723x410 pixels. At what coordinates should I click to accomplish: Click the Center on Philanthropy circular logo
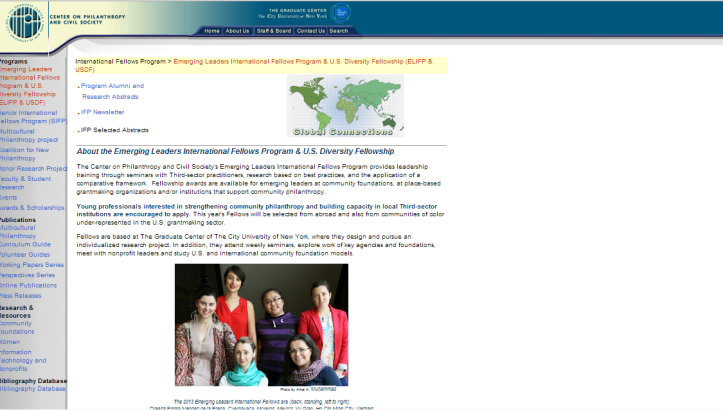pos(23,20)
